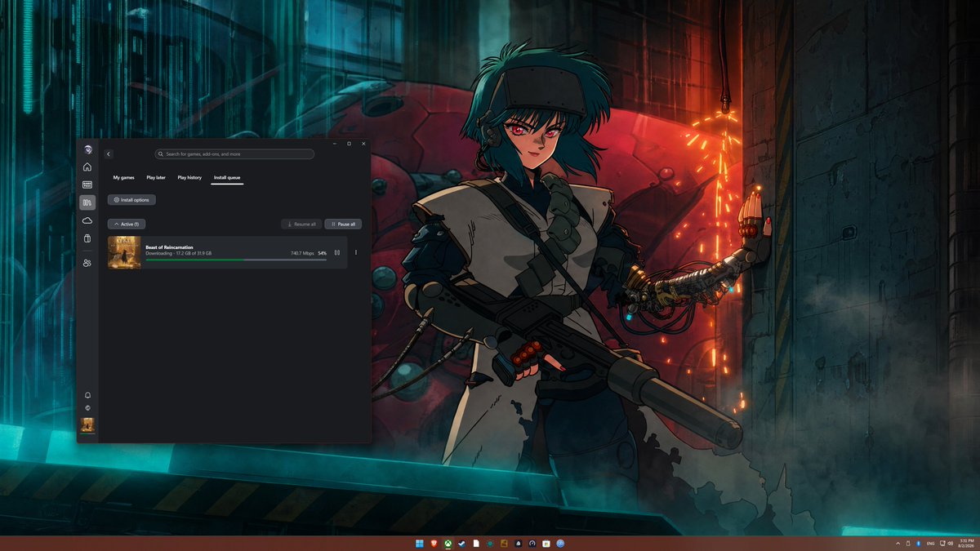Close the Xbox app window
Screen dimensions: 980x551
[x=363, y=144]
